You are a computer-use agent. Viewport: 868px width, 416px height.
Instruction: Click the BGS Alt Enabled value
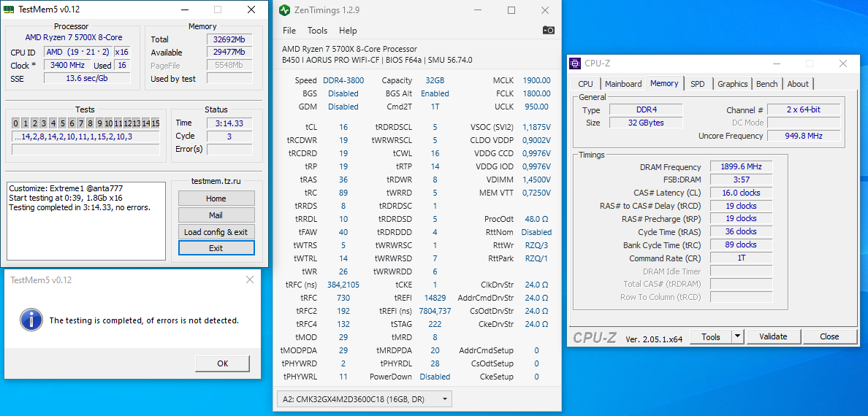(x=435, y=93)
